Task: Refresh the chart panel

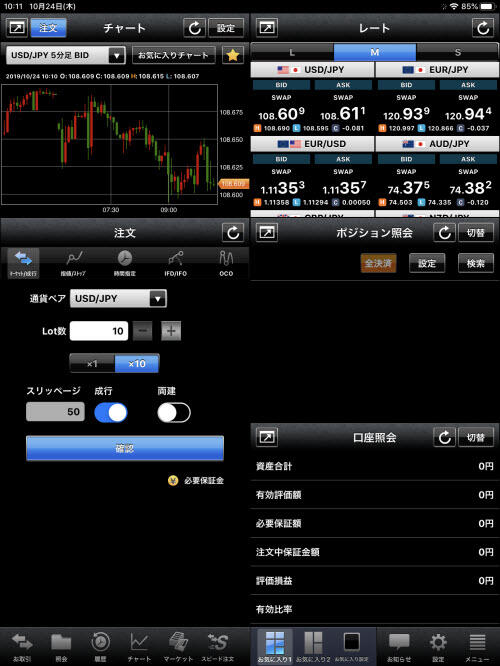Action: click(195, 28)
